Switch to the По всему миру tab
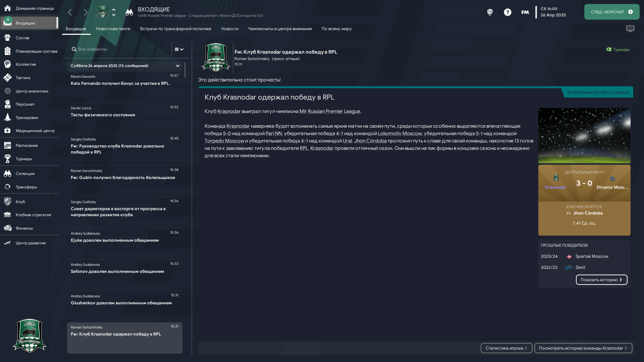The width and height of the screenshot is (644, 362). pyautogui.click(x=336, y=29)
